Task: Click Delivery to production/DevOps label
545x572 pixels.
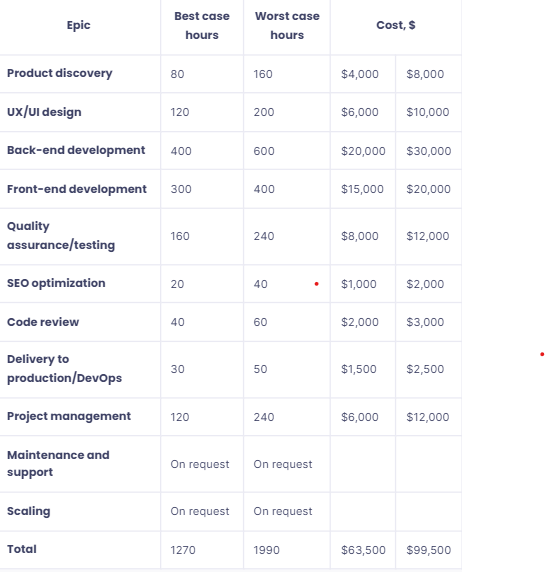Action: pyautogui.click(x=64, y=369)
